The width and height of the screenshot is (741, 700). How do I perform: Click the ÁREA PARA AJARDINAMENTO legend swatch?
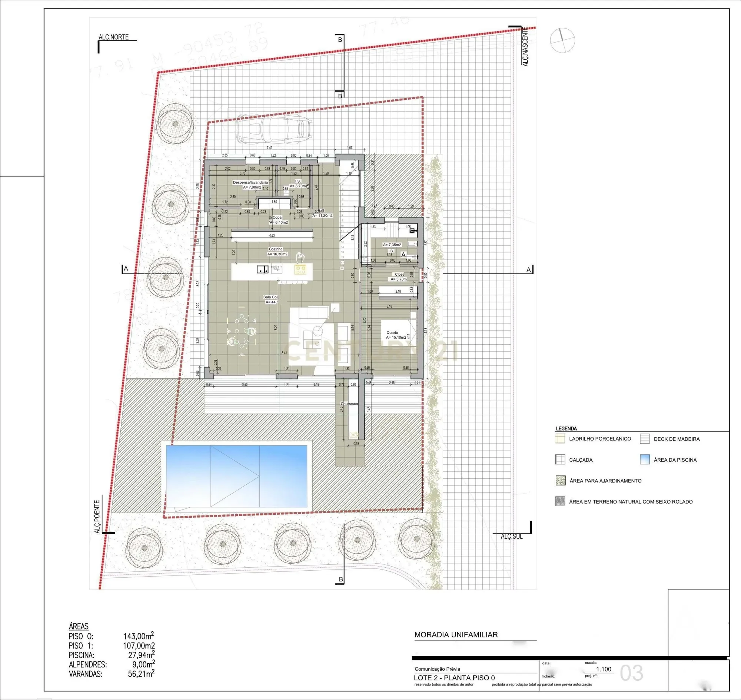tap(560, 481)
